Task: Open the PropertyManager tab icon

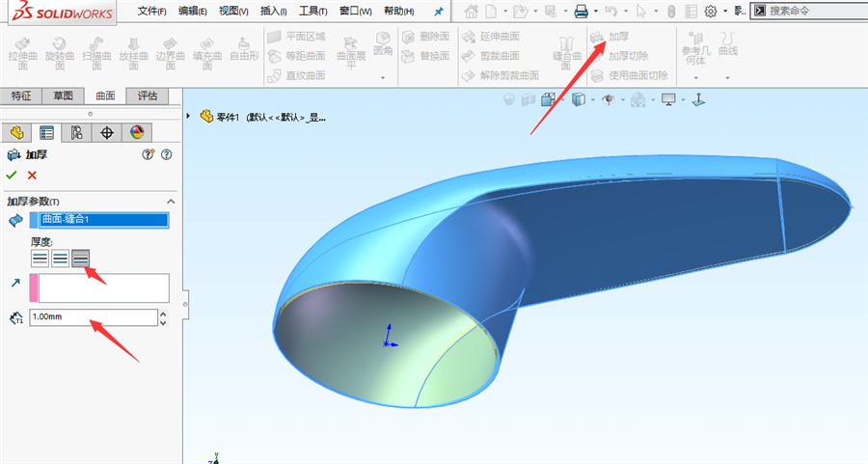Action: pyautogui.click(x=46, y=133)
